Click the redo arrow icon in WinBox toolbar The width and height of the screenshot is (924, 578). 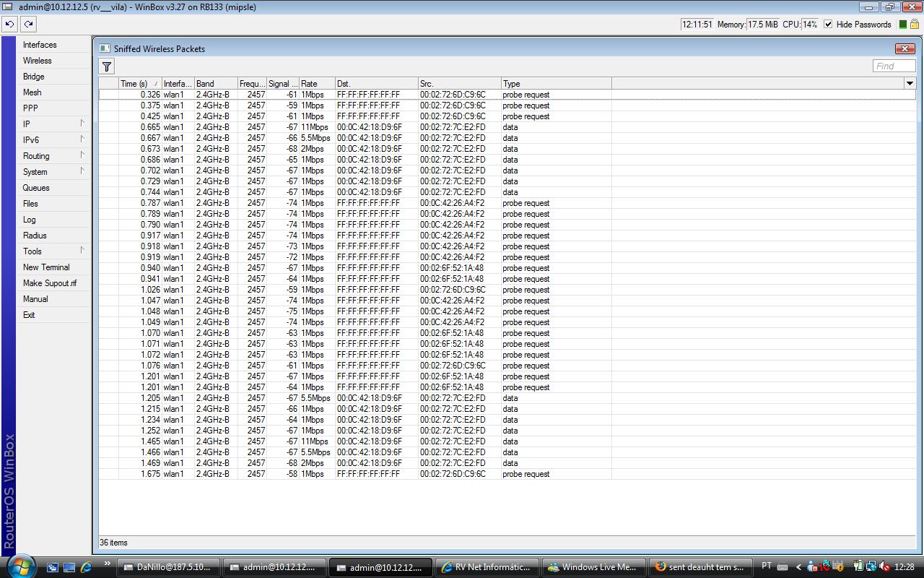point(29,24)
